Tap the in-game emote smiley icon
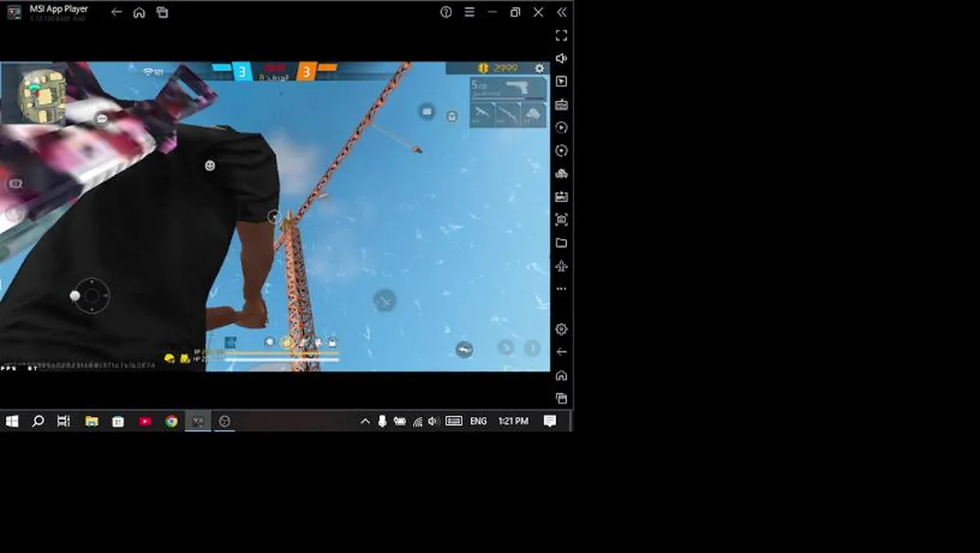Image resolution: width=980 pixels, height=553 pixels. tap(210, 165)
